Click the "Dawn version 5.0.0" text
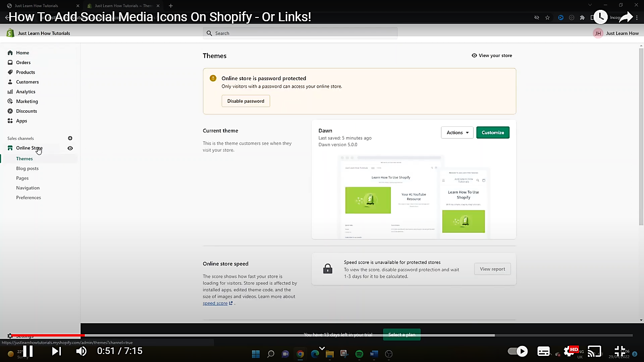 (338, 145)
